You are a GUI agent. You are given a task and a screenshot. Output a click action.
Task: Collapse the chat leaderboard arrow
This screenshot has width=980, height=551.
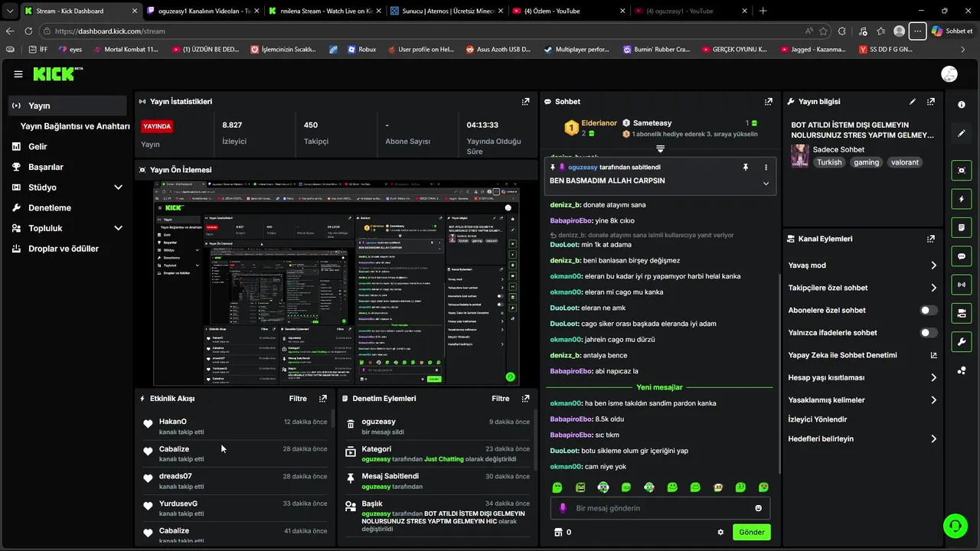pyautogui.click(x=660, y=148)
